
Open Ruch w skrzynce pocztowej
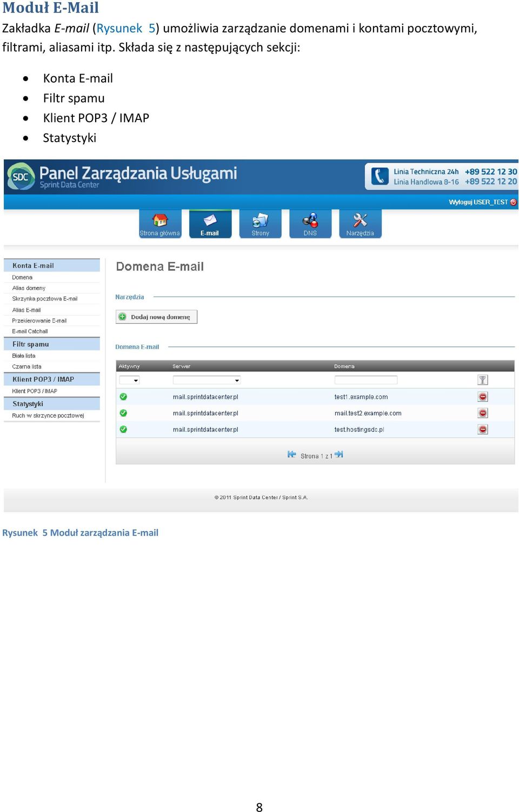click(x=48, y=415)
